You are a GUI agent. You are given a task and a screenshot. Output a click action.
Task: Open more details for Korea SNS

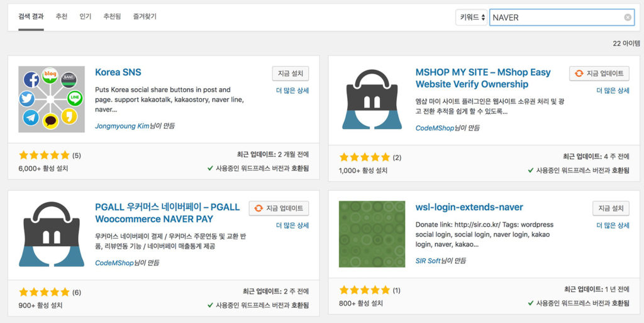click(292, 91)
